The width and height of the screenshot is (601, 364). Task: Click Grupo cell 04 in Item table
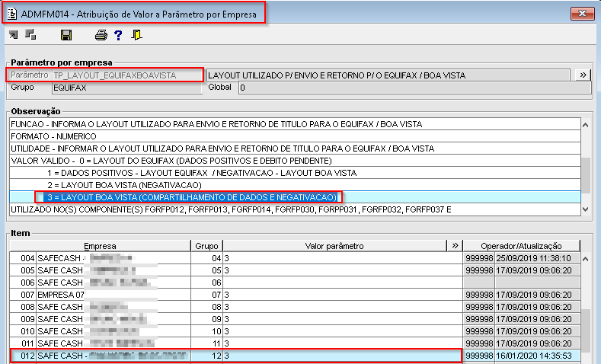[206, 258]
